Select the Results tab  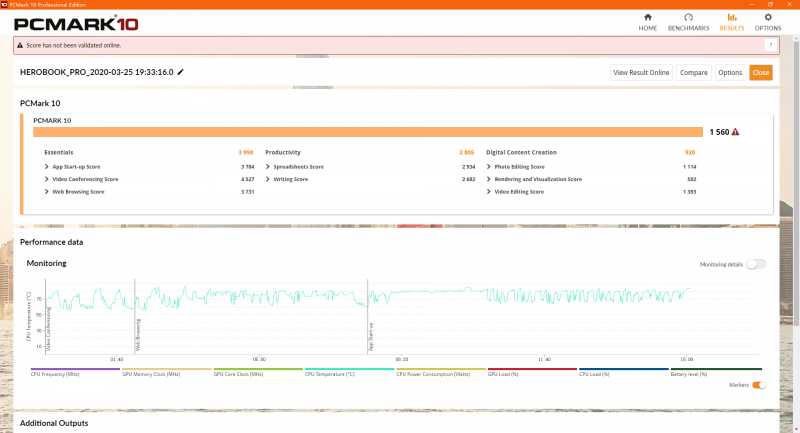pos(732,22)
